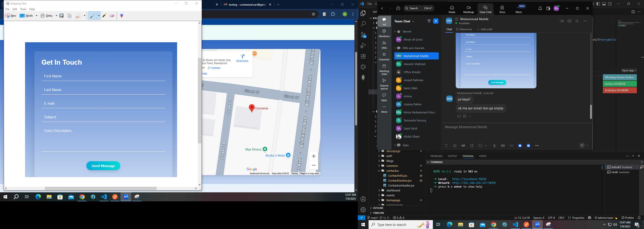Open Paint 3D edit icon in Snipping Tool
Screen dimensions: 644x229
coord(122,16)
